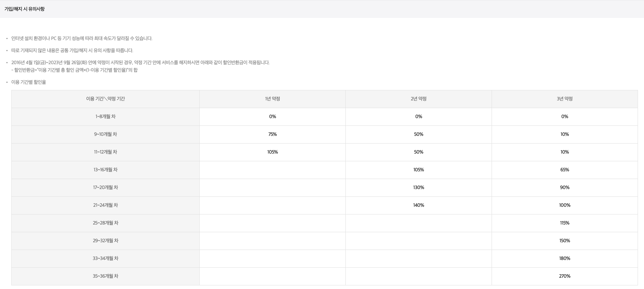Click the 할인반환금 formula line of text

point(74,70)
